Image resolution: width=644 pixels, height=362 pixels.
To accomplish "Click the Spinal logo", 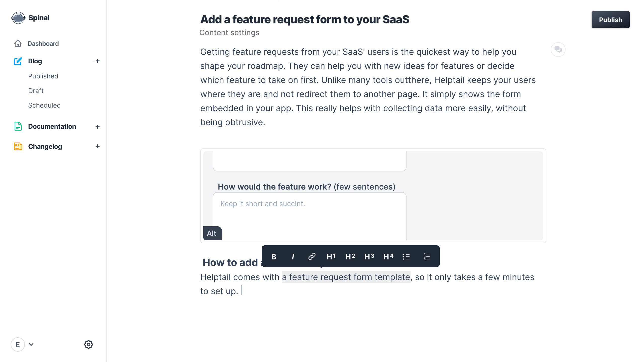I will (x=18, y=18).
